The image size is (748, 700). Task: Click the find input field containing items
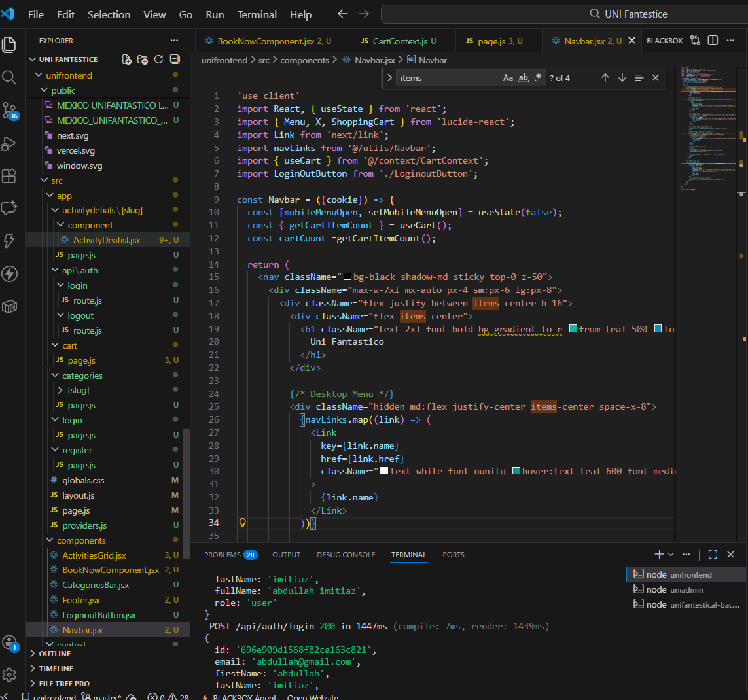pyautogui.click(x=445, y=78)
